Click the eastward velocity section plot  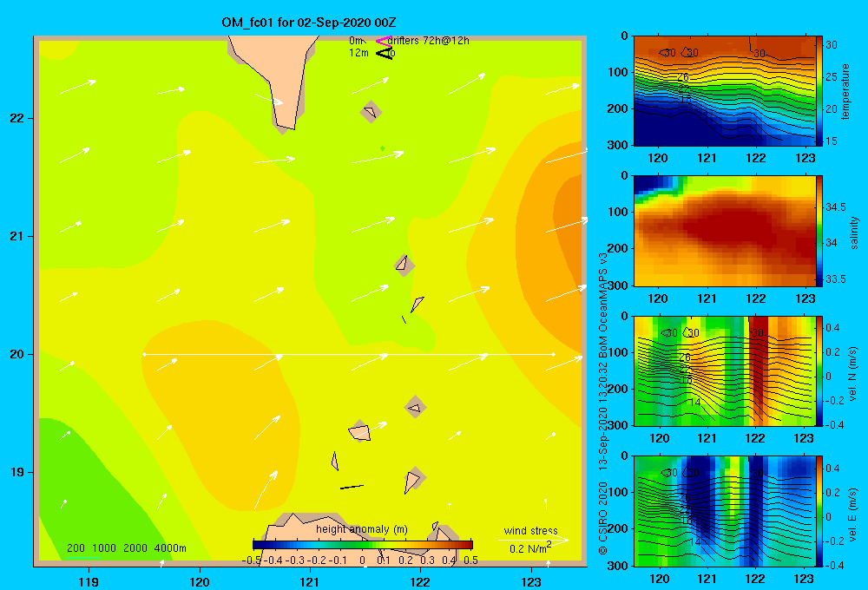click(724, 511)
